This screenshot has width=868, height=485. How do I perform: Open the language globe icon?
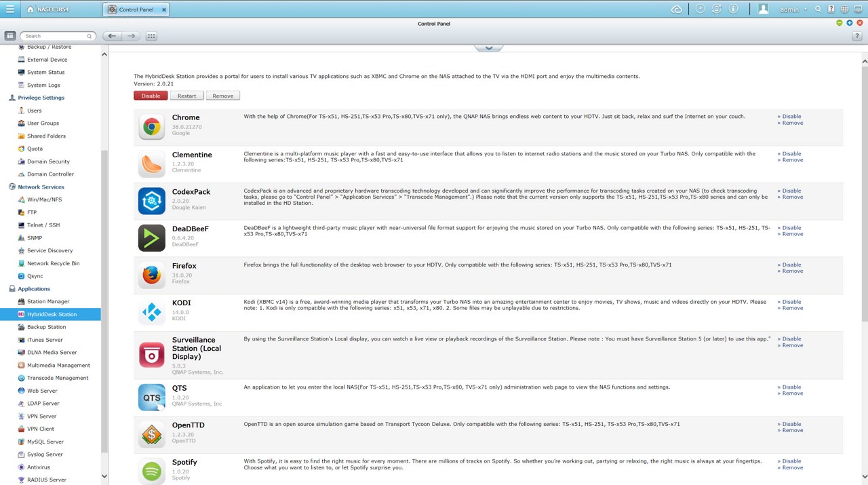point(844,9)
